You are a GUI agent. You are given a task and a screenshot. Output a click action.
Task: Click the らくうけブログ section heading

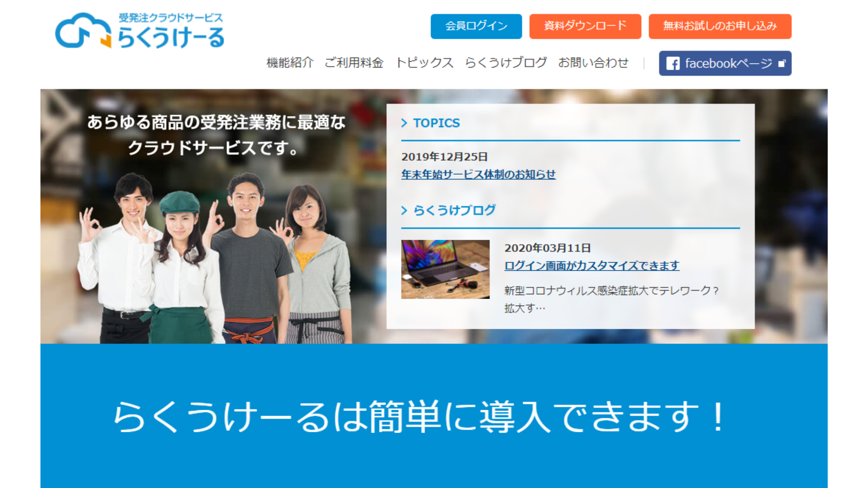pyautogui.click(x=455, y=210)
